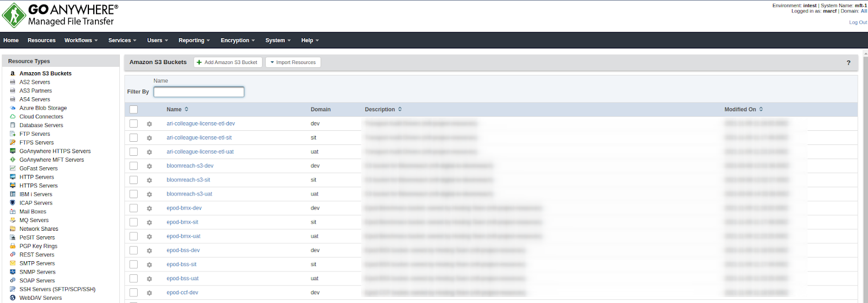
Task: Click the GoAnywhere logo icon
Action: 14,15
